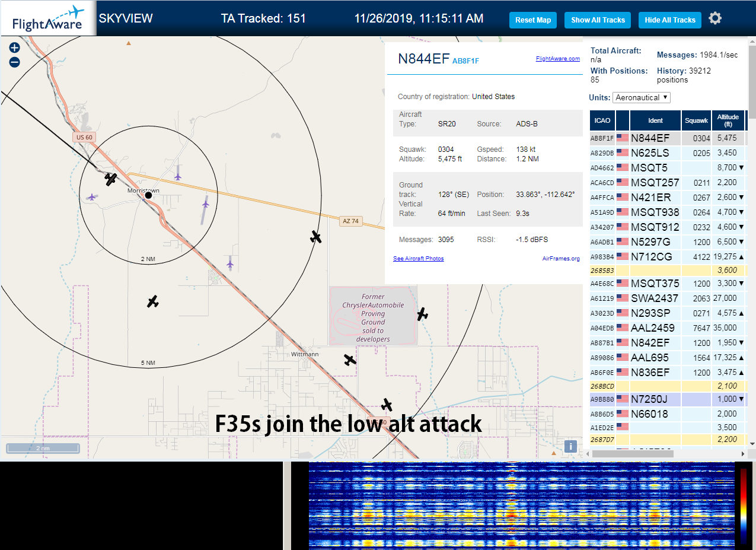Select the aircraft icon east of Wittmann
The image size is (756, 550).
point(350,360)
